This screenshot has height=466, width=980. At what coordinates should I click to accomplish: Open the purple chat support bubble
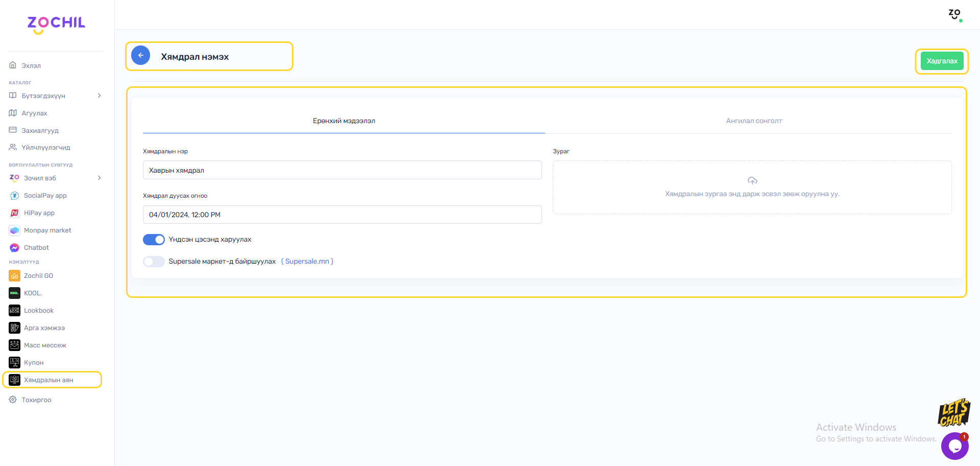(x=954, y=446)
